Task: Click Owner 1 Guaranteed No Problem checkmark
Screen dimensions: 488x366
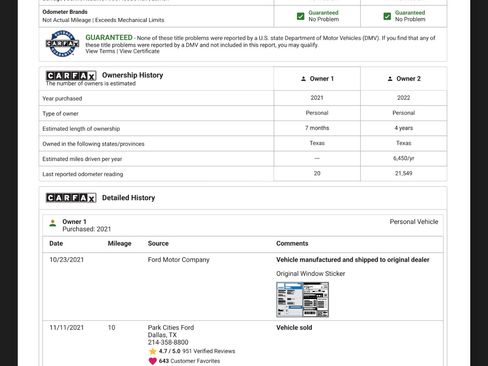Action: (x=301, y=16)
